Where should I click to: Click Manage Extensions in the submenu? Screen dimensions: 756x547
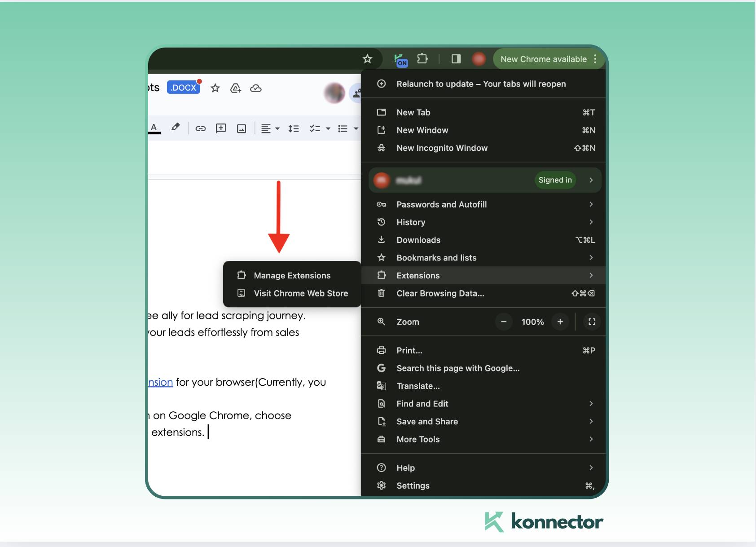[292, 275]
